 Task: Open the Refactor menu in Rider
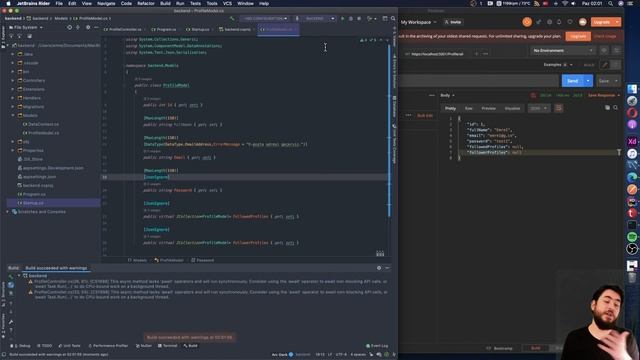146,3
